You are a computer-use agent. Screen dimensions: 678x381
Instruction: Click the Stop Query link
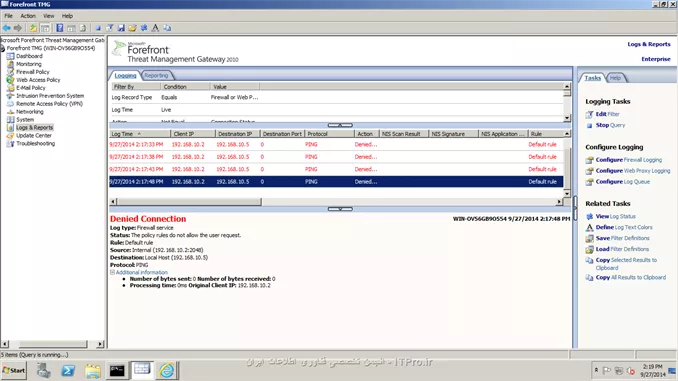[610, 125]
